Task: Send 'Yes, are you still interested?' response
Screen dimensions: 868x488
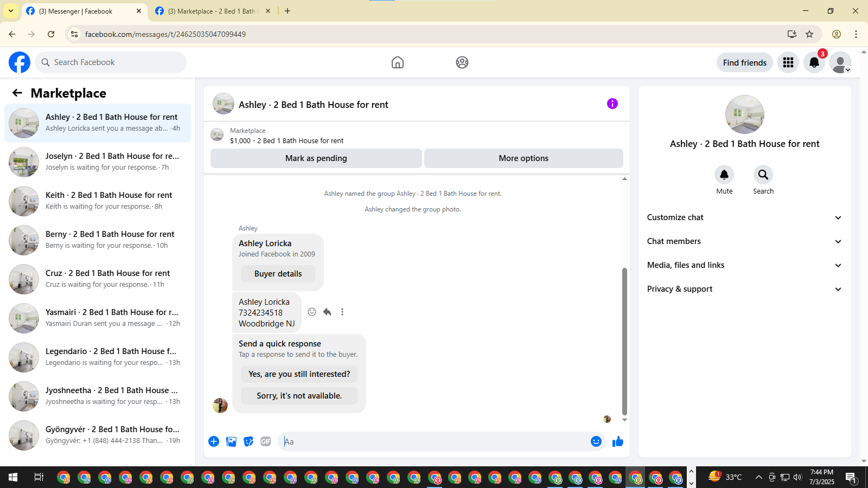Action: click(299, 374)
